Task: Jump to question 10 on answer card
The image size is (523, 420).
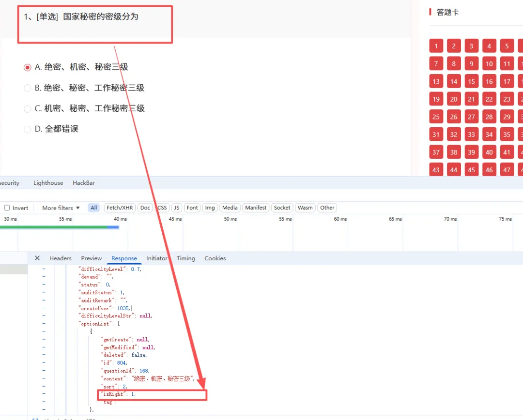Action: coord(489,64)
